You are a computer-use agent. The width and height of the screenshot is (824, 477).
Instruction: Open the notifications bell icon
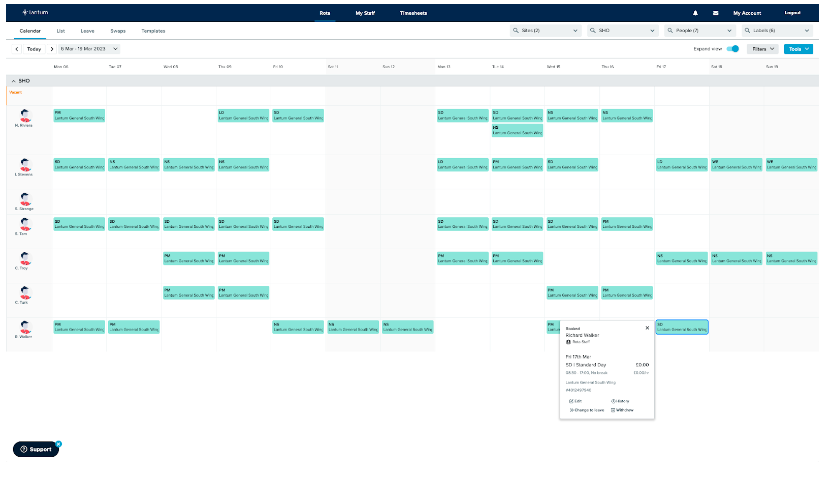click(x=695, y=13)
